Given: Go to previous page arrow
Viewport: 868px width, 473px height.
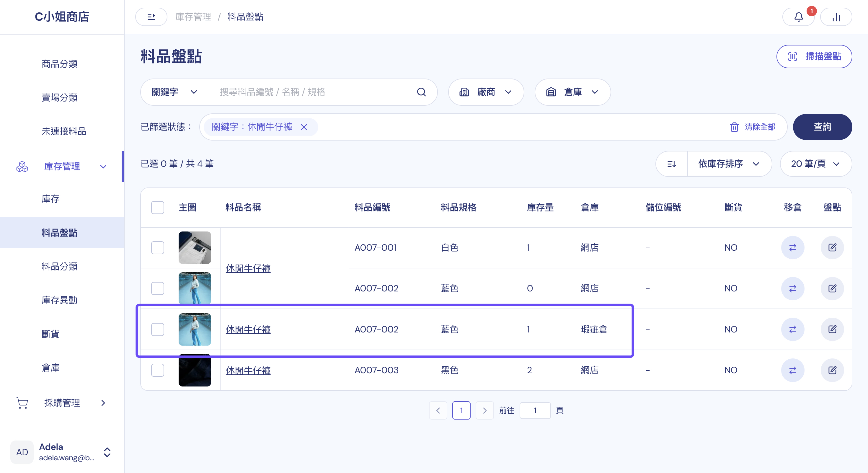Looking at the screenshot, I should 438,410.
